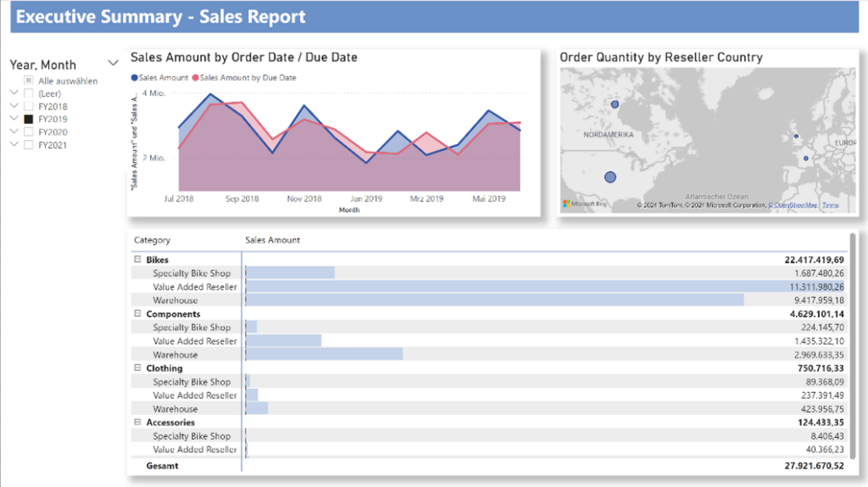Collapse the Components category row
The image size is (868, 487).
click(137, 313)
